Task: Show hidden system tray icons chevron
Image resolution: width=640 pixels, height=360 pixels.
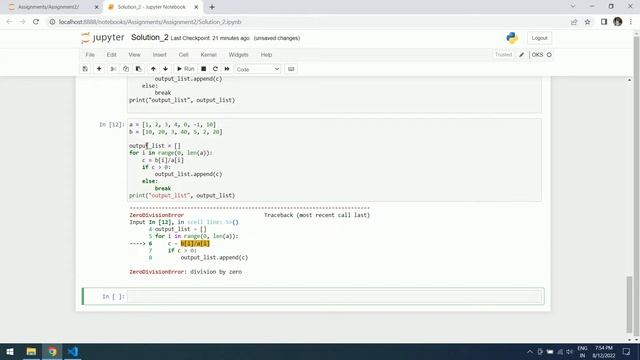Action: click(x=529, y=351)
